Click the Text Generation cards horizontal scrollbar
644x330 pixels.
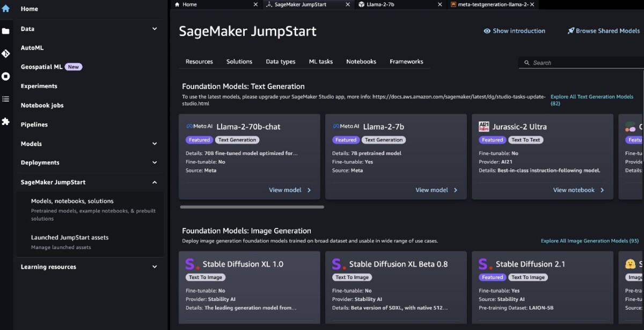(x=252, y=207)
